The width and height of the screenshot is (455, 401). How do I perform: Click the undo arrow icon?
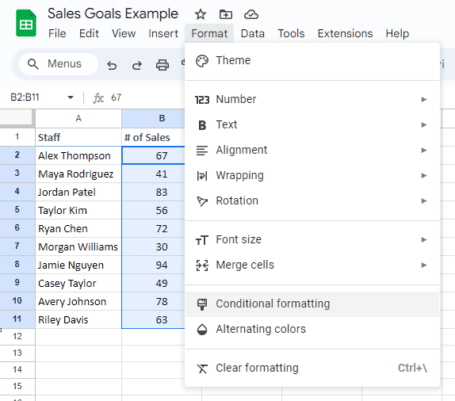click(112, 65)
